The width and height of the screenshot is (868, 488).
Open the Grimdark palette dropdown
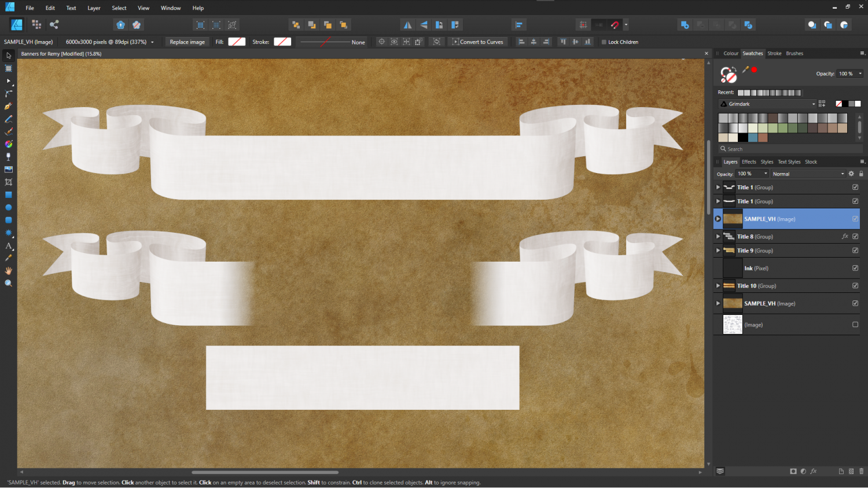[x=767, y=104]
